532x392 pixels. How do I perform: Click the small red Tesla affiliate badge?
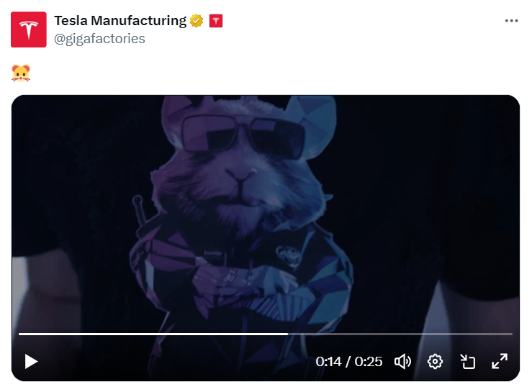tap(216, 21)
